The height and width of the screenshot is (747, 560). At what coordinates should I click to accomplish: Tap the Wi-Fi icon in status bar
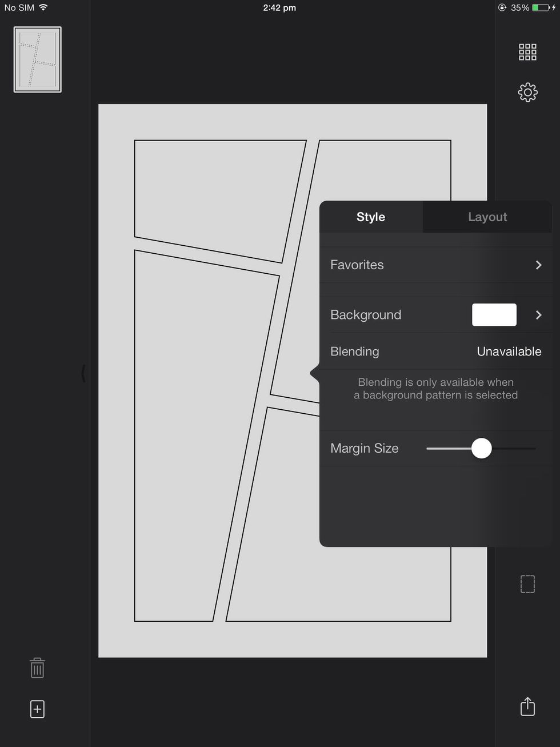[x=43, y=7]
